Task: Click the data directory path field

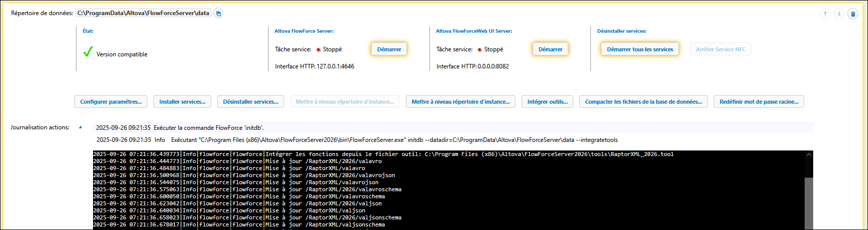Action: (x=143, y=13)
